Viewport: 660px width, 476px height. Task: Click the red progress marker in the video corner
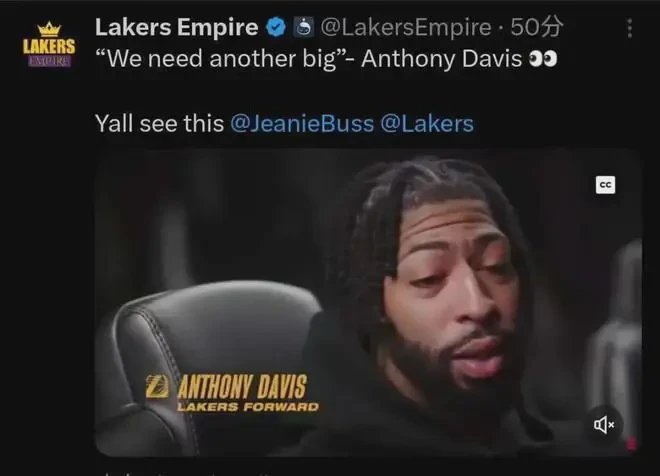(x=631, y=444)
